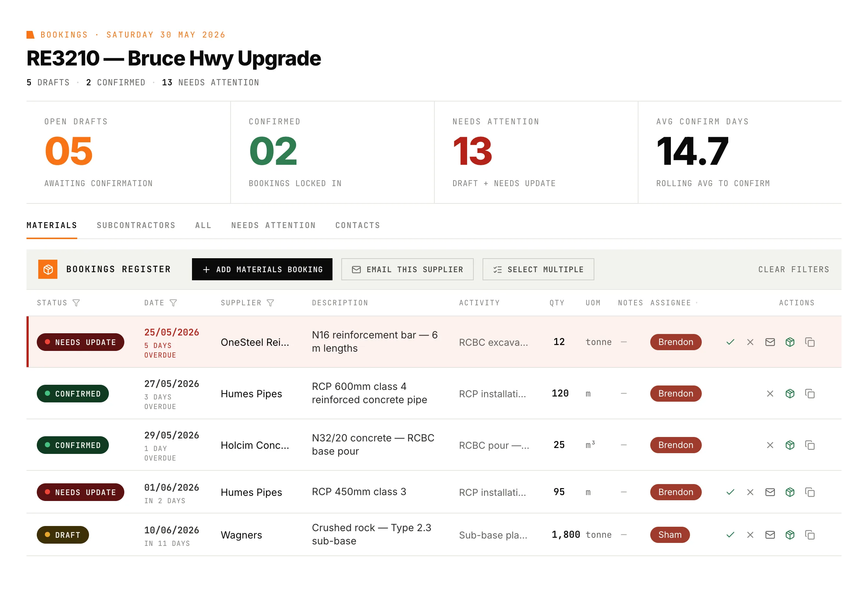Click the Wagners supplier cell
The height and width of the screenshot is (590, 868).
click(241, 535)
